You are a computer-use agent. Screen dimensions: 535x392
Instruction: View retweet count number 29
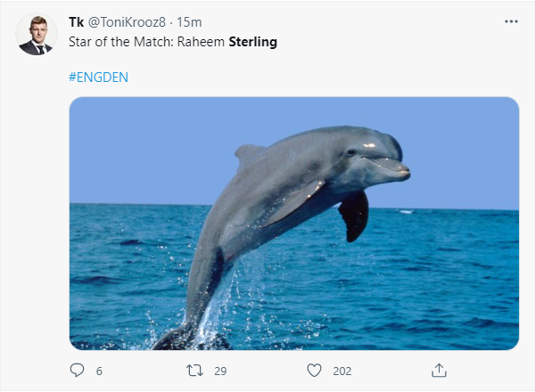[220, 371]
